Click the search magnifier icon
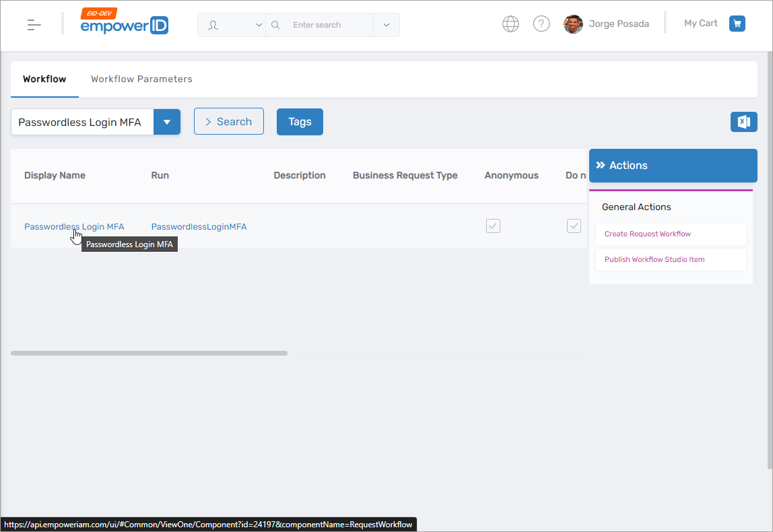This screenshot has width=773, height=532. pyautogui.click(x=275, y=24)
